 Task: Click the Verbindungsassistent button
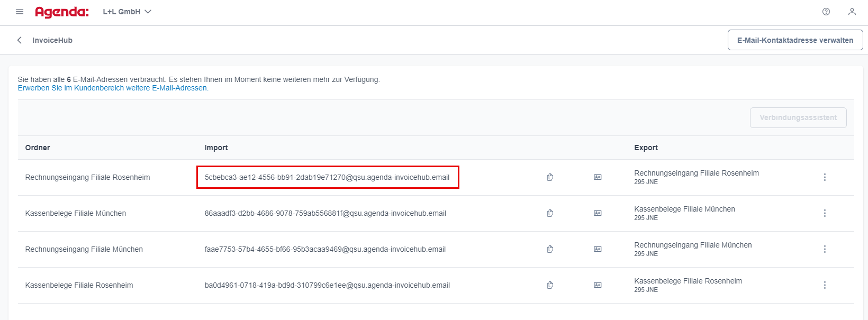pos(798,117)
